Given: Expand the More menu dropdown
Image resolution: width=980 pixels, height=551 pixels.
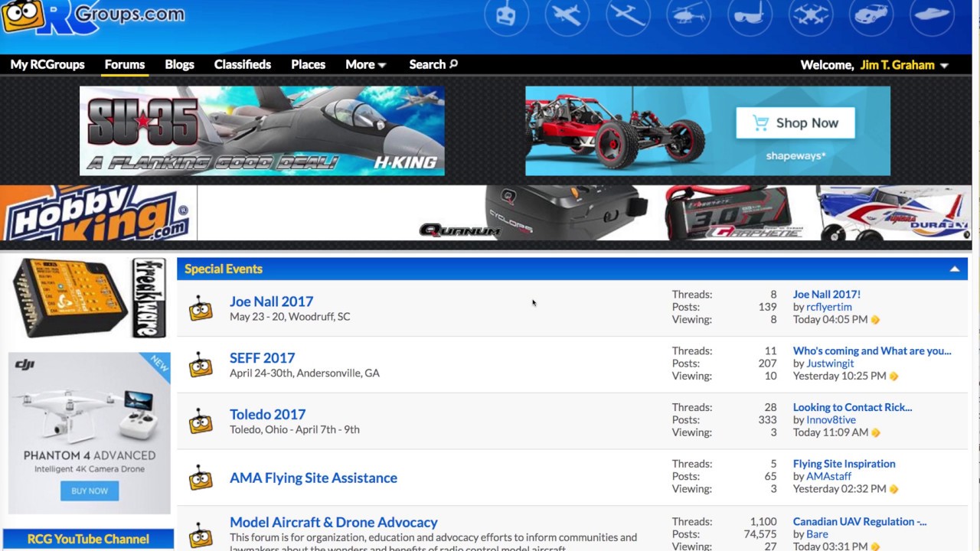Looking at the screenshot, I should (x=365, y=64).
